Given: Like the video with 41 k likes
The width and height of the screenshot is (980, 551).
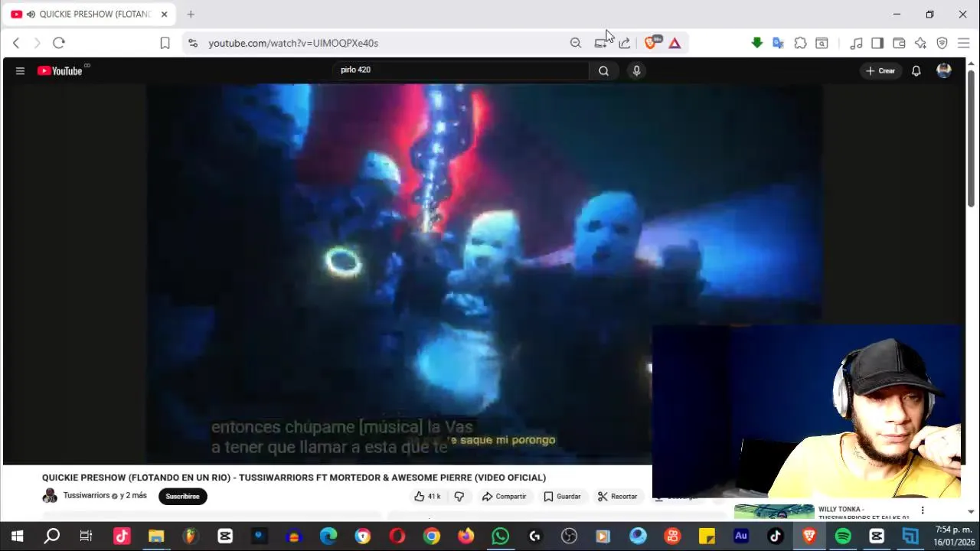Looking at the screenshot, I should 427,497.
